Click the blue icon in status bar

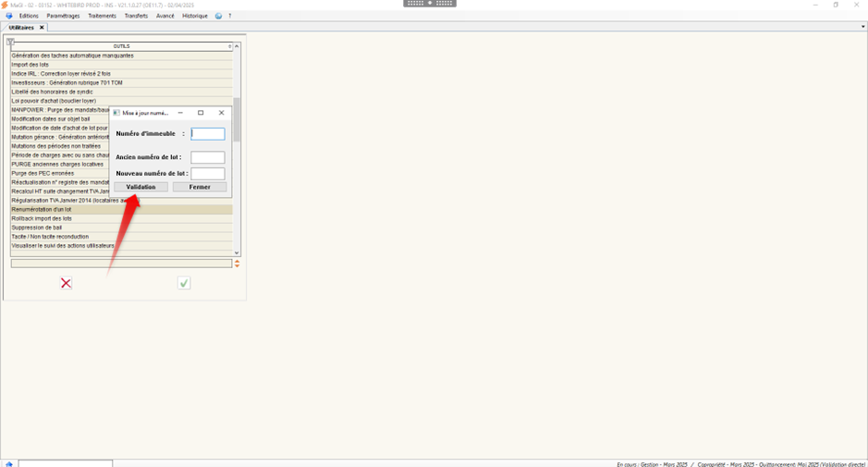8,463
